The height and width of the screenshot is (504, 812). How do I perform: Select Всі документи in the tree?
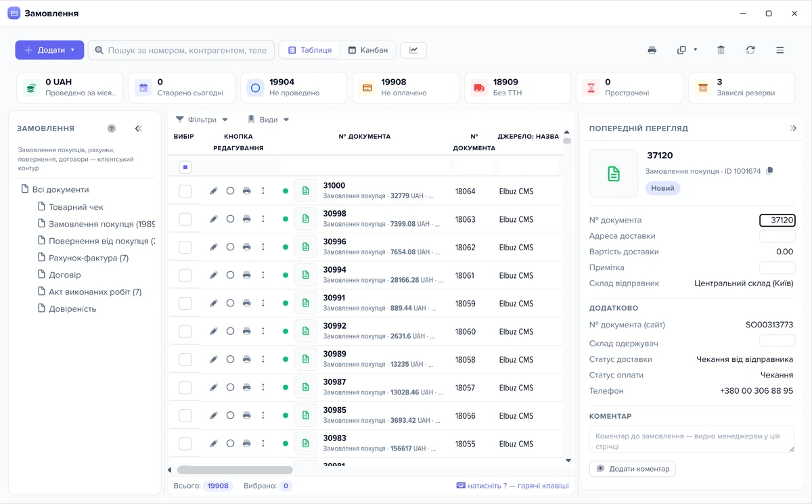(55, 189)
